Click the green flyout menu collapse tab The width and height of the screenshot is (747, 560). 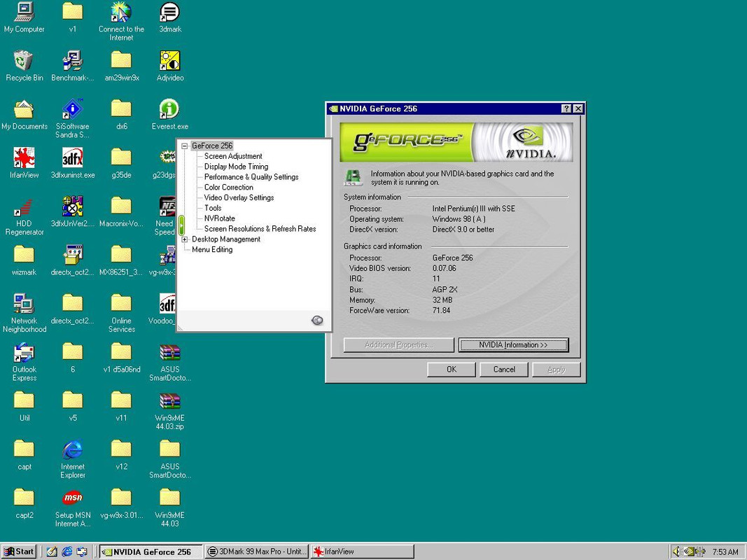point(181,225)
